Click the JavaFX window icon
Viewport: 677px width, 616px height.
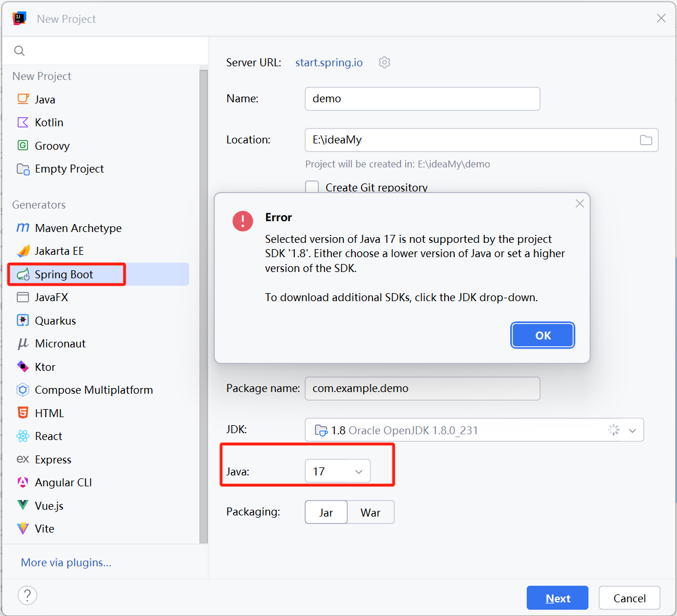tap(23, 297)
